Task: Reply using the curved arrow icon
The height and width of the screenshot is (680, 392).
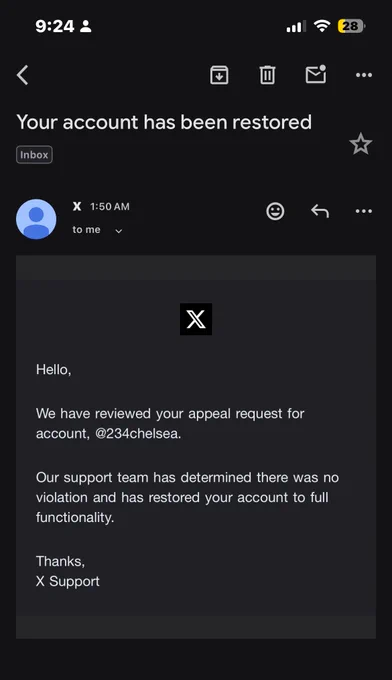Action: tap(320, 211)
